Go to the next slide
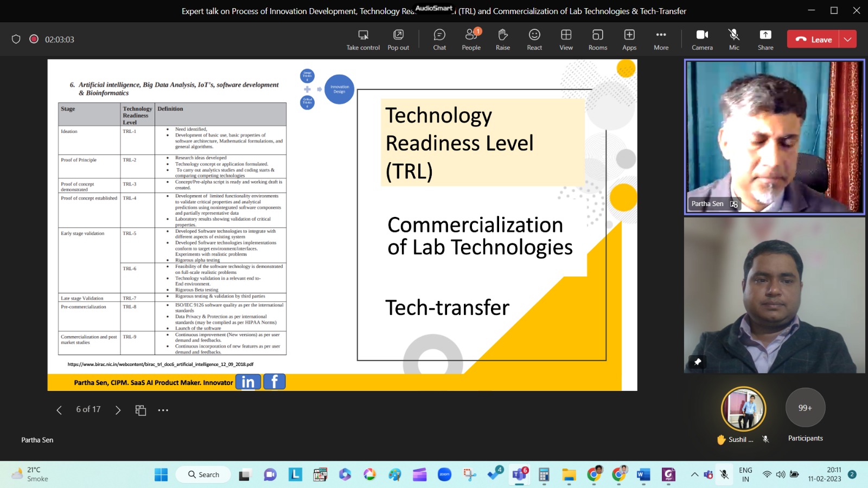 point(118,410)
